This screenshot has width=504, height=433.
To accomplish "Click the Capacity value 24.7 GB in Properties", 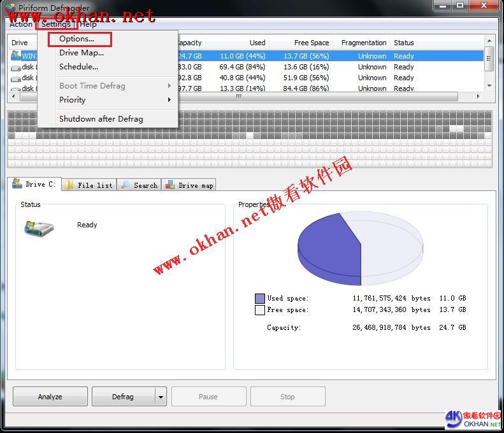I will (452, 328).
